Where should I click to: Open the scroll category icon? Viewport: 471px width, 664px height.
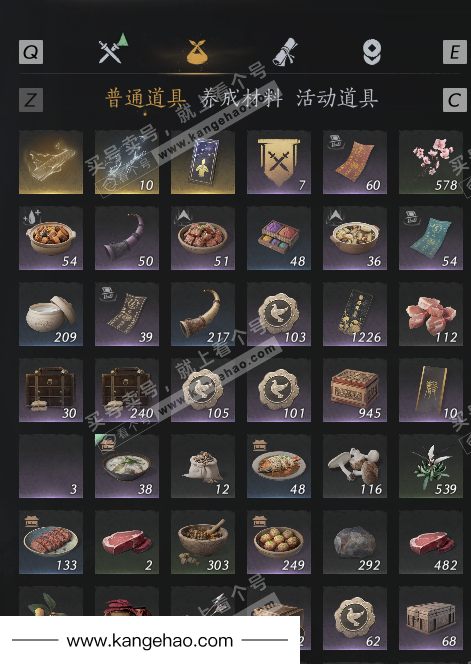click(284, 52)
